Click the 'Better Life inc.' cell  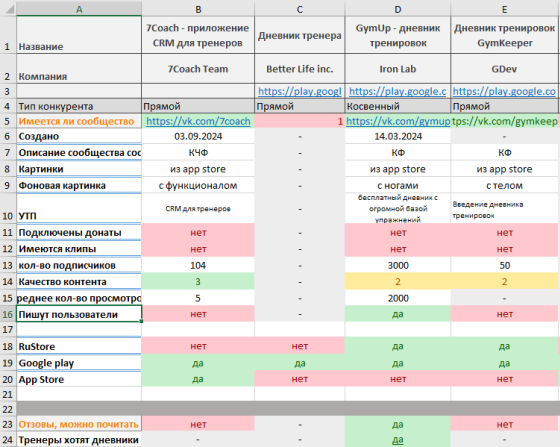point(300,69)
